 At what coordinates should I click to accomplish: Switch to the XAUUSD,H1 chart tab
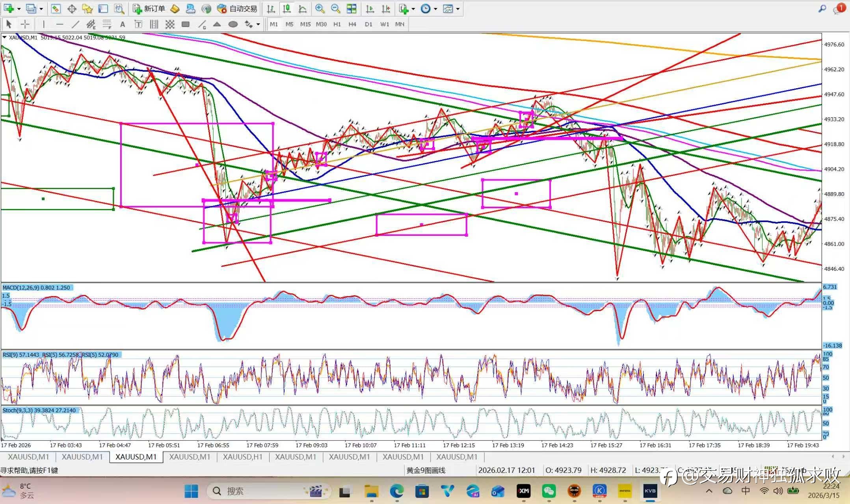242,457
